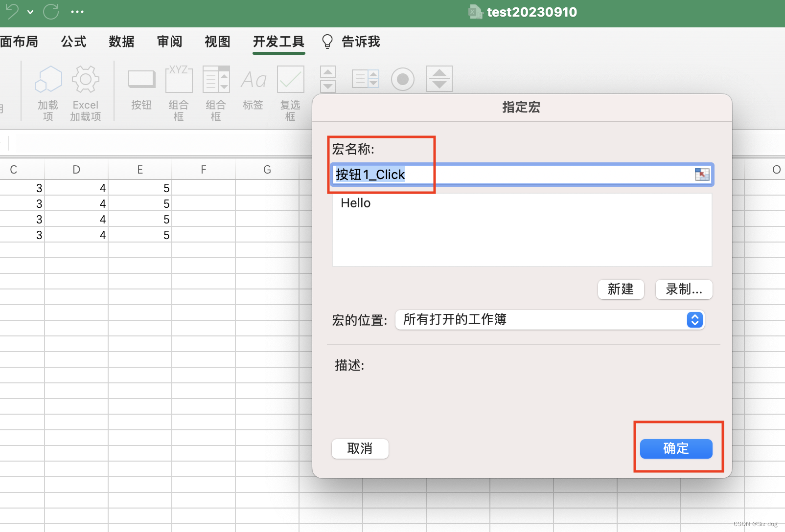
Task: Click the Redo arrow icon
Action: click(x=51, y=11)
